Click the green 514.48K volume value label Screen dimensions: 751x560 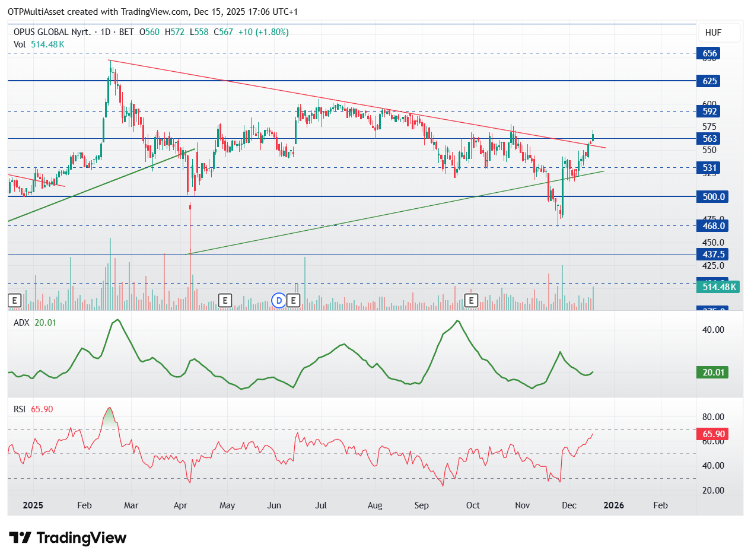pyautogui.click(x=719, y=287)
